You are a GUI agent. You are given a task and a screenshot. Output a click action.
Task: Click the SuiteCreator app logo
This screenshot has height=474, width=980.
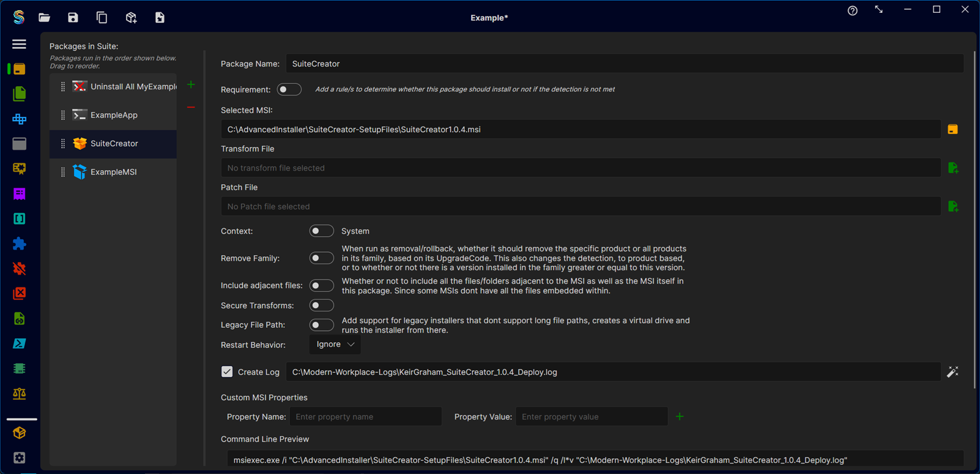click(x=19, y=17)
